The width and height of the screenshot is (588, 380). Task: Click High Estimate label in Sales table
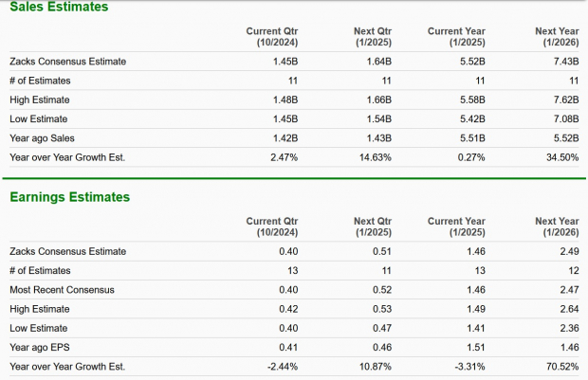pos(40,100)
